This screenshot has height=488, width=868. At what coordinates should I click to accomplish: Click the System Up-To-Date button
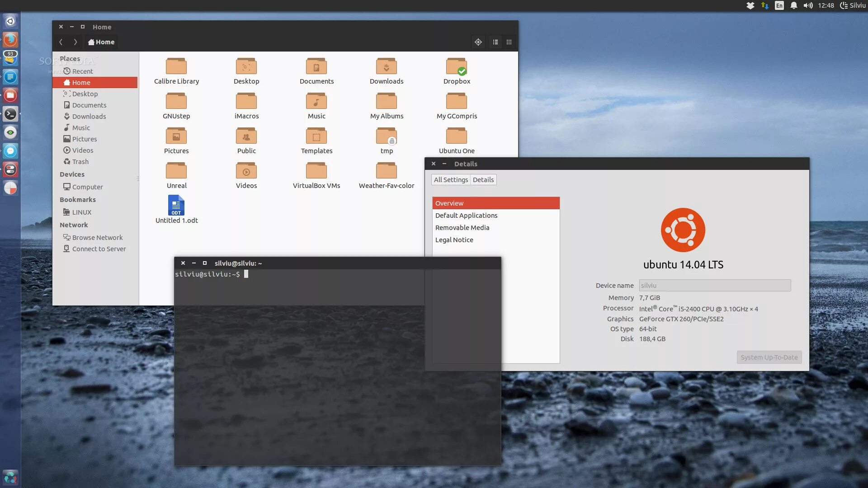769,357
